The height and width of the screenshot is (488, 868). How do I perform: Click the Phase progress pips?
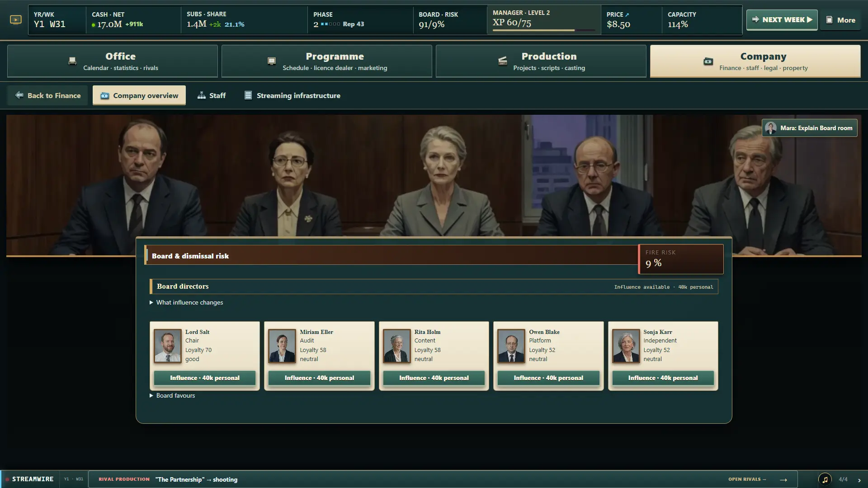330,24
